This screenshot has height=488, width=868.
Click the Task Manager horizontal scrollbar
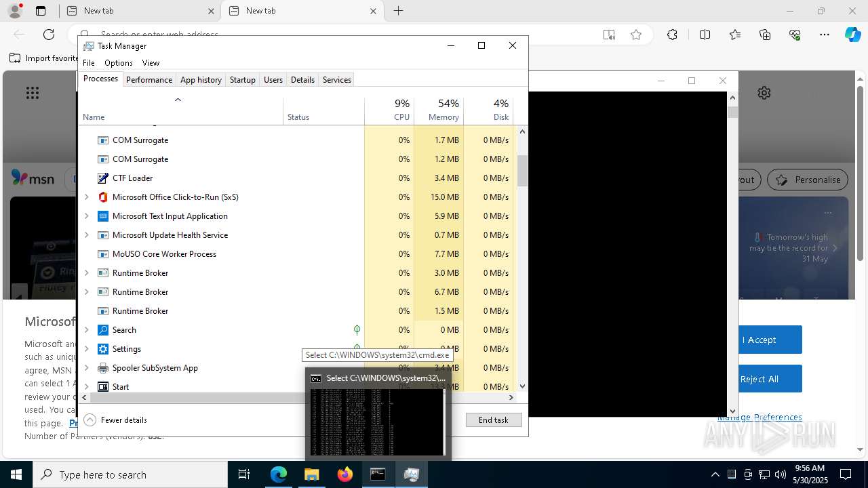tap(298, 398)
